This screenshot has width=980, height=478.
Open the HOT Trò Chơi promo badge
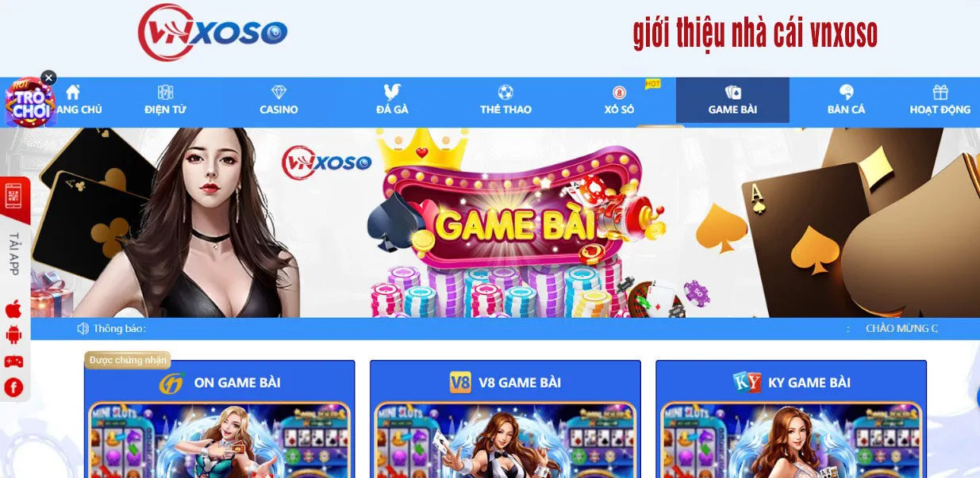click(29, 102)
